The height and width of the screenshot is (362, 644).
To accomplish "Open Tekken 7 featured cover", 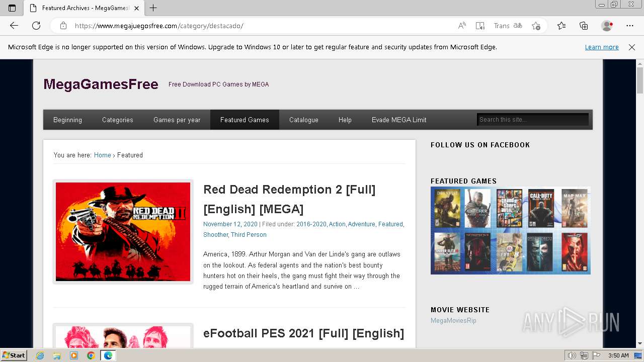I will 574,252.
